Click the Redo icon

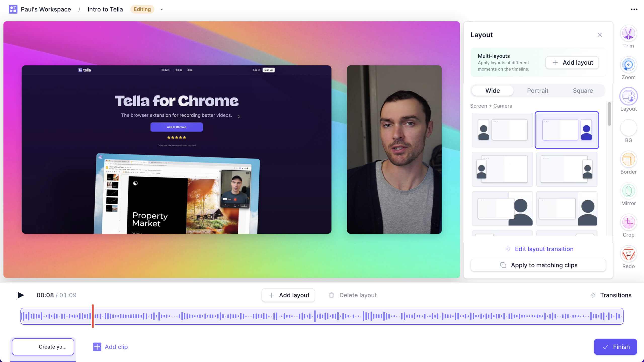click(628, 254)
